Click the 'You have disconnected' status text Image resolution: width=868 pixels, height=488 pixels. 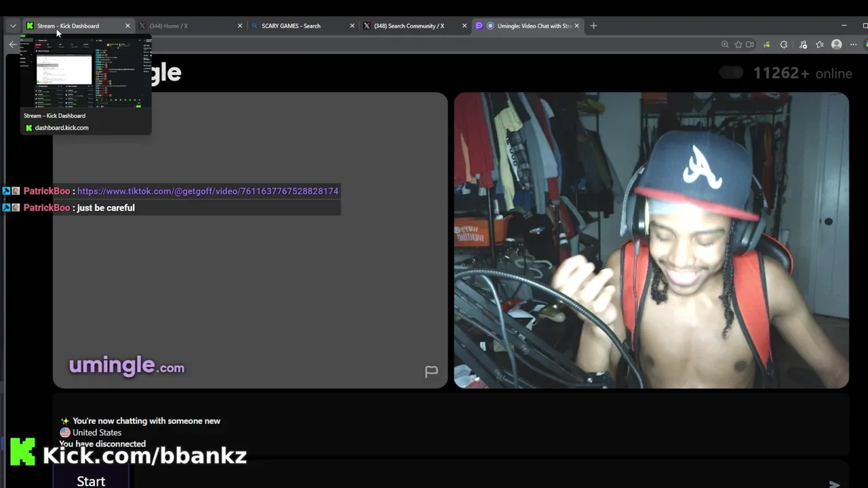(x=102, y=444)
